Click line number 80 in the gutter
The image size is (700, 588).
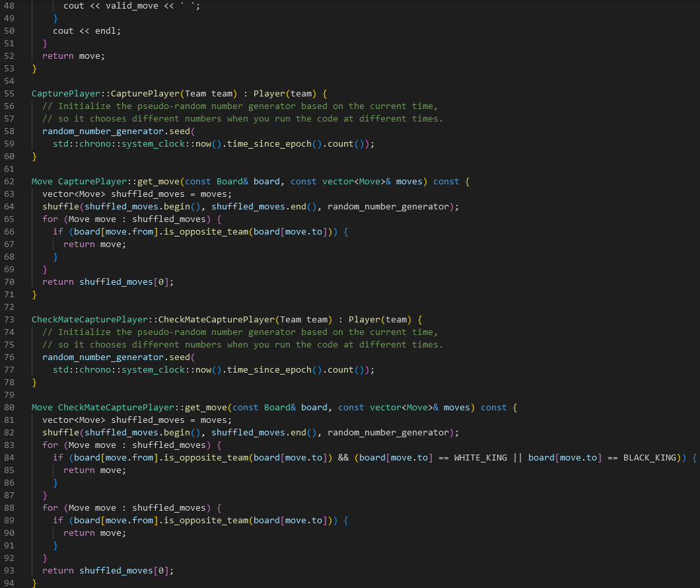coord(9,407)
